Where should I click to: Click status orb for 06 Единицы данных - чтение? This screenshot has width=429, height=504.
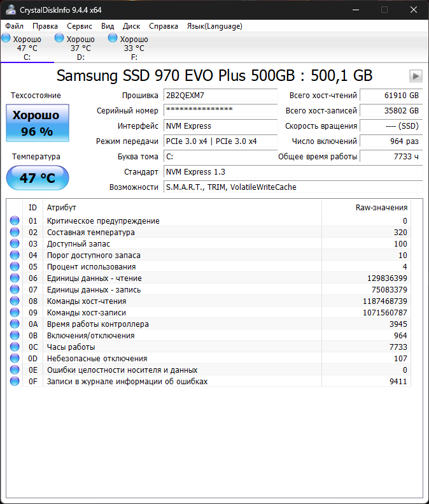click(15, 278)
